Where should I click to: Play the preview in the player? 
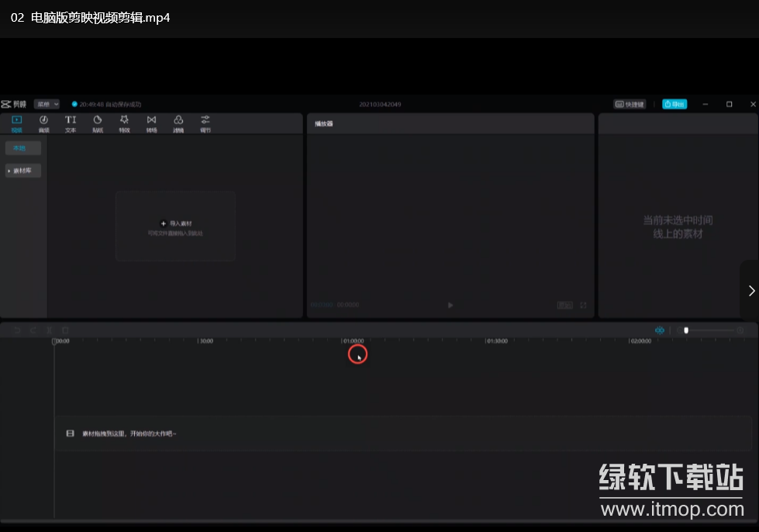click(450, 305)
